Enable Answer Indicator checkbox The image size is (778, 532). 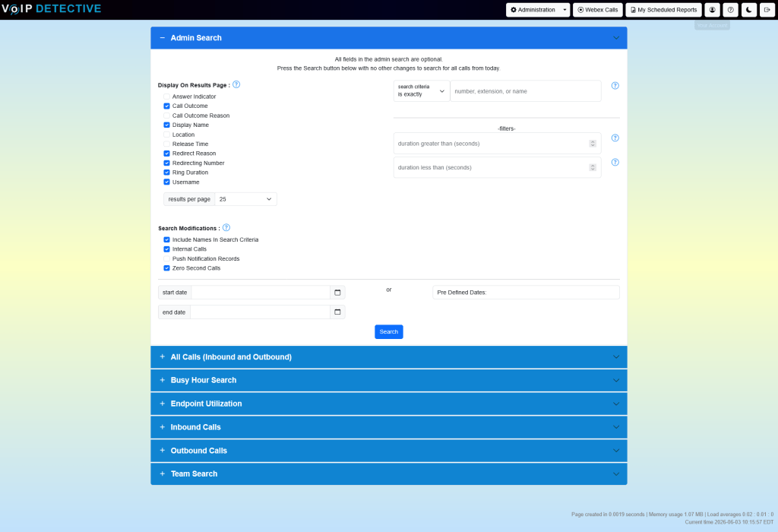click(166, 97)
